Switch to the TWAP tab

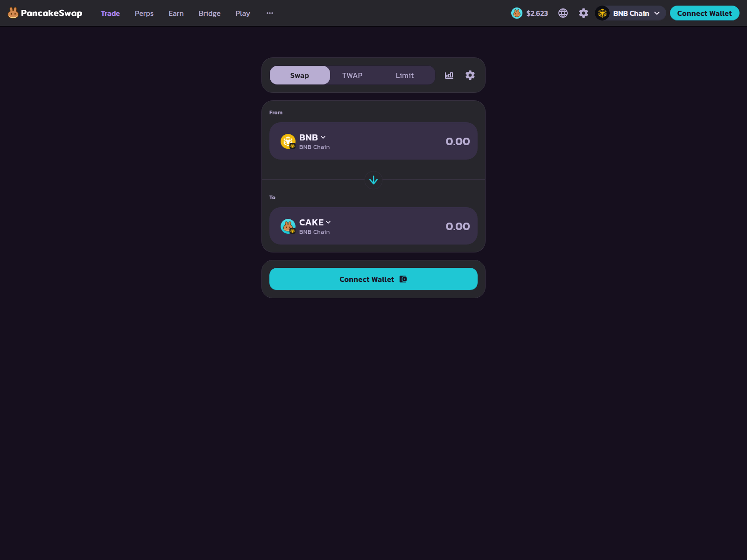pyautogui.click(x=352, y=75)
